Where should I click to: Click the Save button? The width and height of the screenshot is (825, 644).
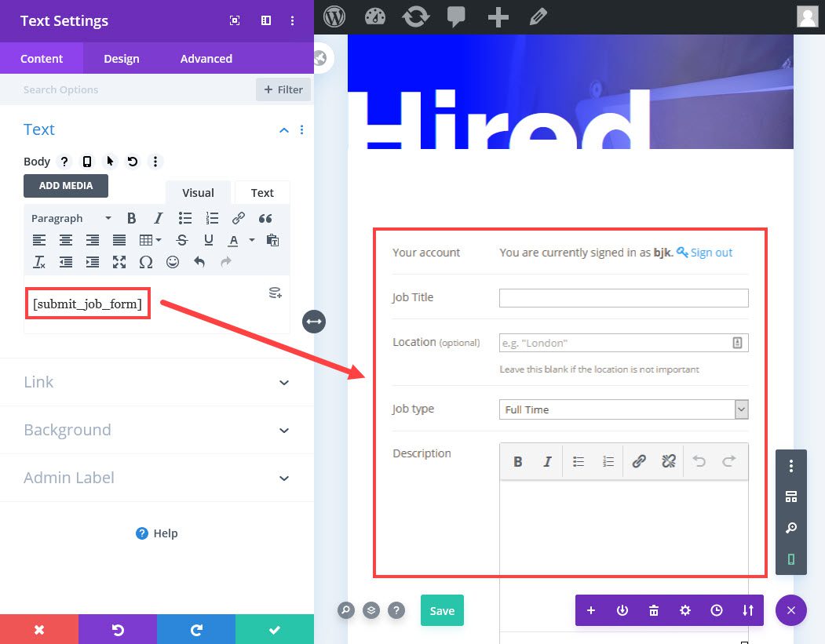442,610
